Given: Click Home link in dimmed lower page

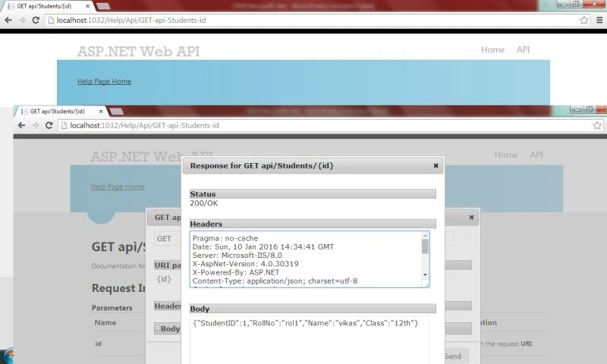Looking at the screenshot, I should 506,155.
